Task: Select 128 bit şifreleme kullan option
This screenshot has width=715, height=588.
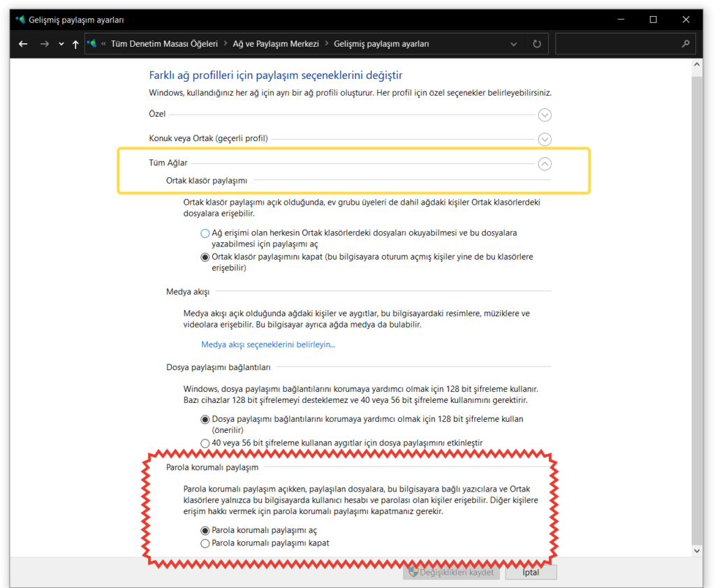Action: point(205,419)
